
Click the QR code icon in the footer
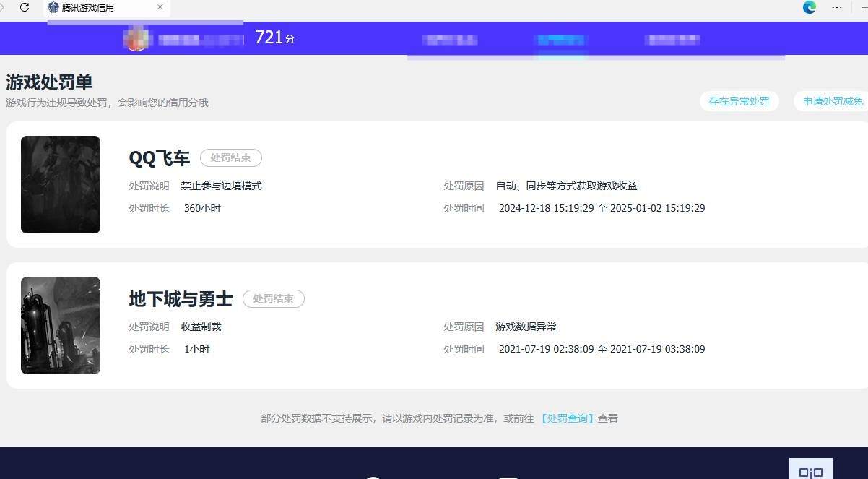point(810,469)
